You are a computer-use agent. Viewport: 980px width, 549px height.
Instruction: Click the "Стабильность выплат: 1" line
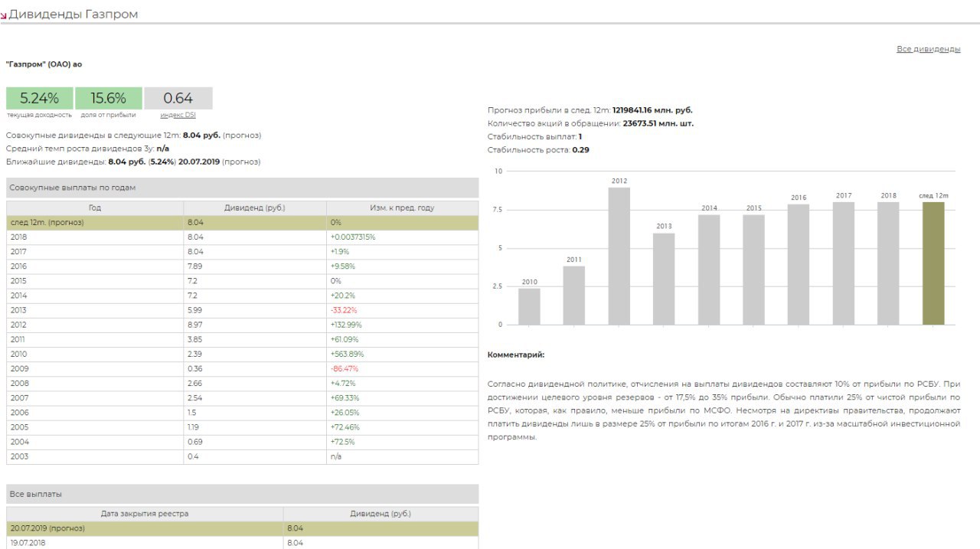click(534, 136)
